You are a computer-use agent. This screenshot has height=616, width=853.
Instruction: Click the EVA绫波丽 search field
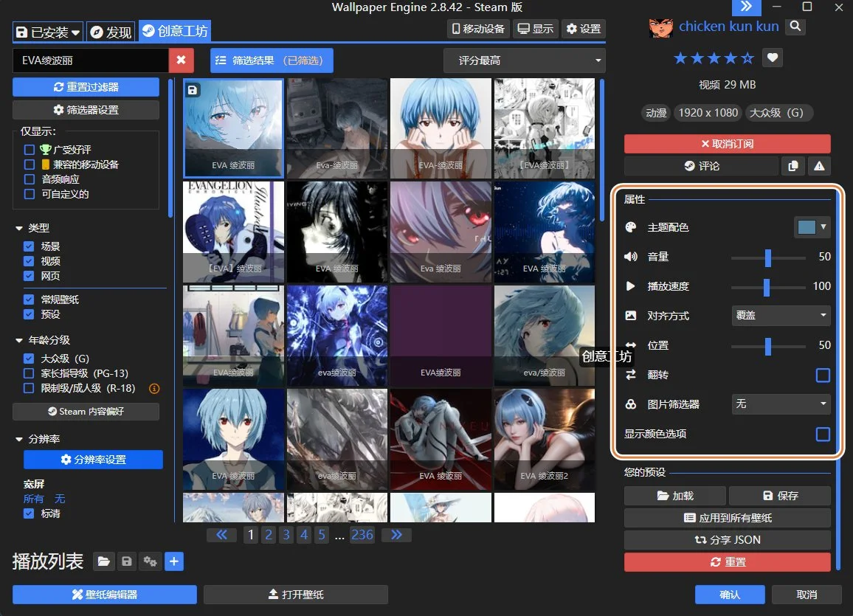[90, 60]
